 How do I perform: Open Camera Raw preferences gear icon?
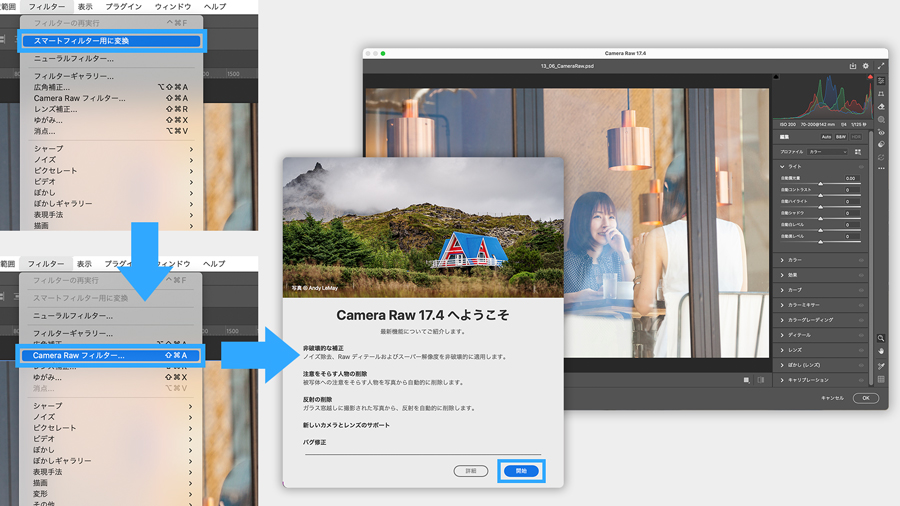(866, 66)
